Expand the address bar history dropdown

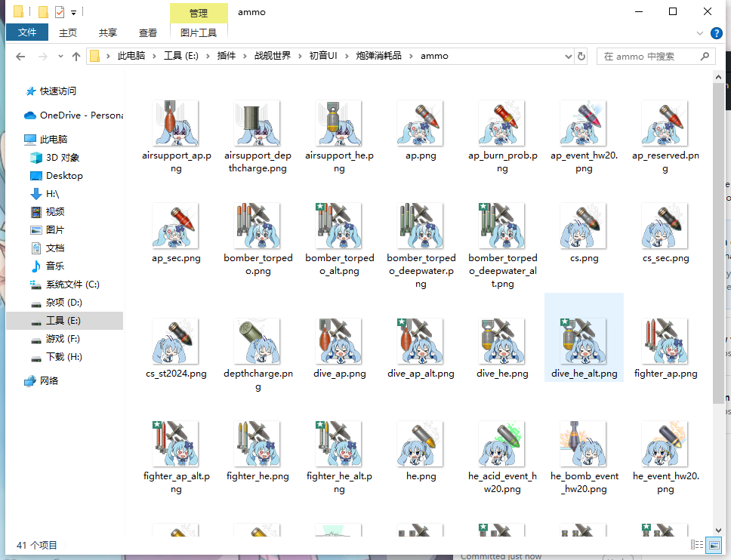tap(569, 57)
